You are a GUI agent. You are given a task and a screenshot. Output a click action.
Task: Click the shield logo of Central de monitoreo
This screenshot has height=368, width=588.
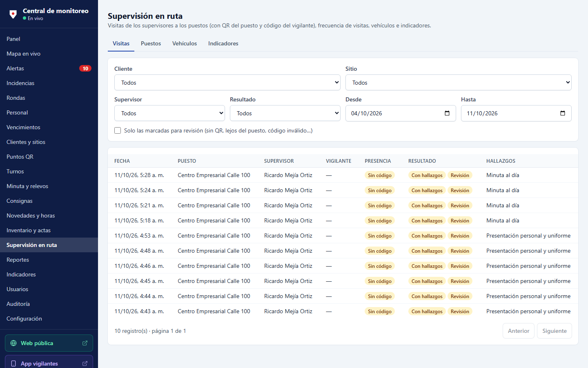[x=13, y=14]
